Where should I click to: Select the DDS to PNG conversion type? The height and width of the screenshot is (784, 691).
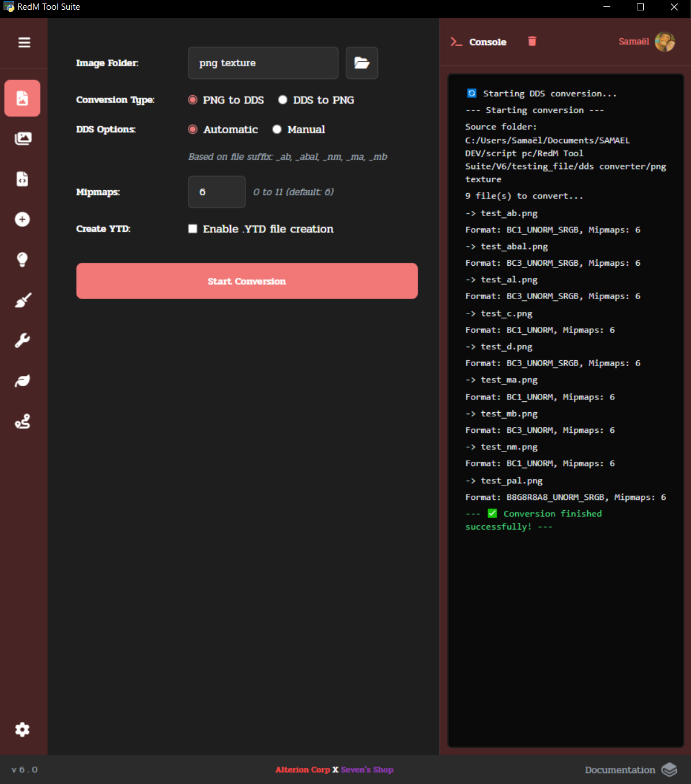[x=283, y=100]
